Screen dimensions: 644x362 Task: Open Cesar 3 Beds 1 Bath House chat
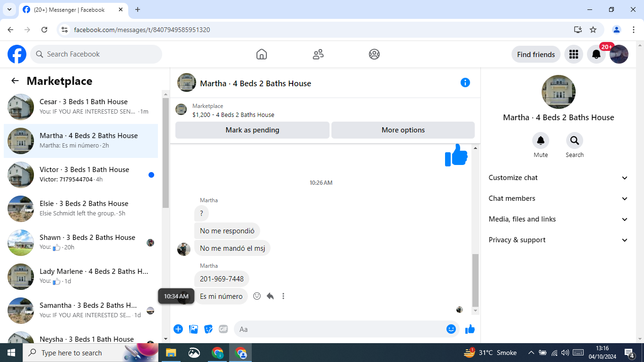click(x=81, y=107)
